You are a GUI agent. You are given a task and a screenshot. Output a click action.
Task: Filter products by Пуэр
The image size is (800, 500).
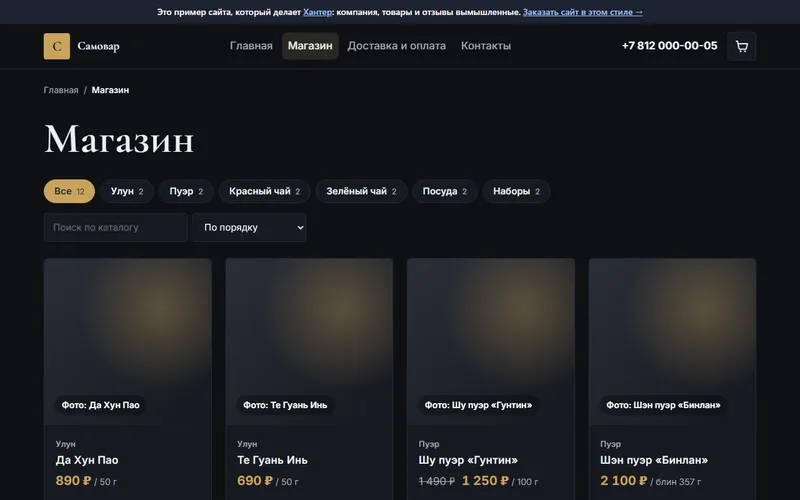click(x=186, y=191)
